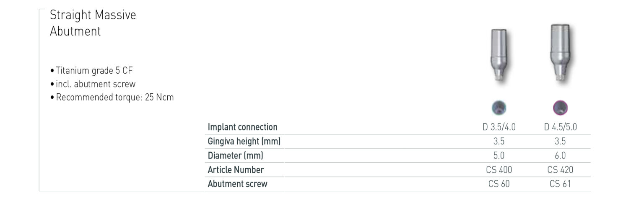This screenshot has height=200, width=644.
Task: Click the Titanium grade 5 CF bullet
Action: (x=94, y=70)
